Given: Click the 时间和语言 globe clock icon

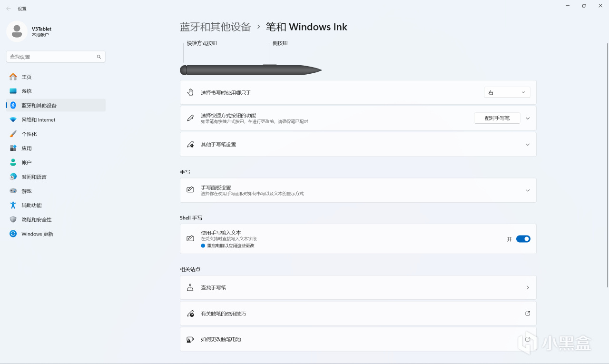Looking at the screenshot, I should pyautogui.click(x=13, y=177).
